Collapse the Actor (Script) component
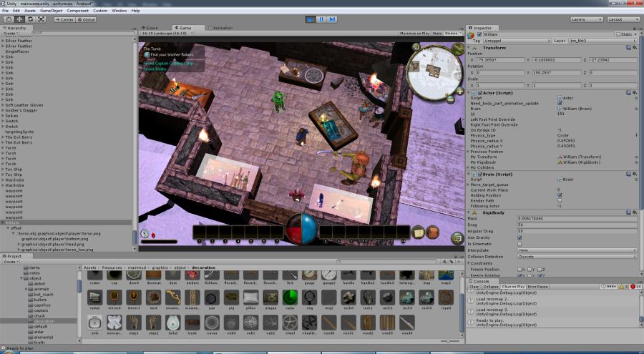This screenshot has width=644, height=354. [x=469, y=92]
